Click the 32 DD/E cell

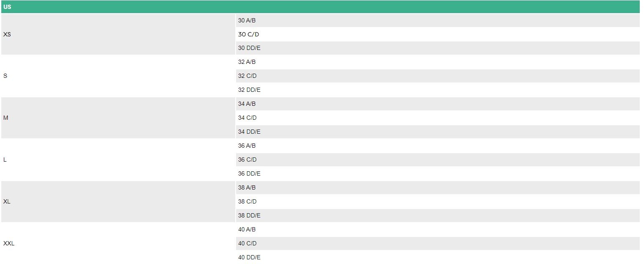(x=438, y=90)
